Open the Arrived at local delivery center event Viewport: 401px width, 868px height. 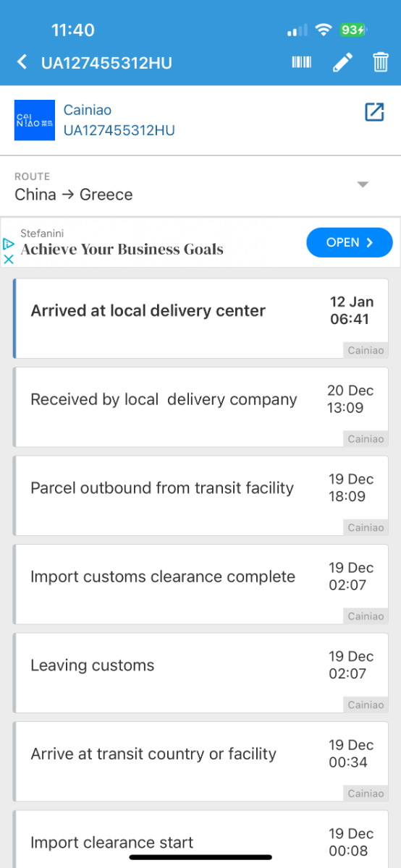(200, 318)
